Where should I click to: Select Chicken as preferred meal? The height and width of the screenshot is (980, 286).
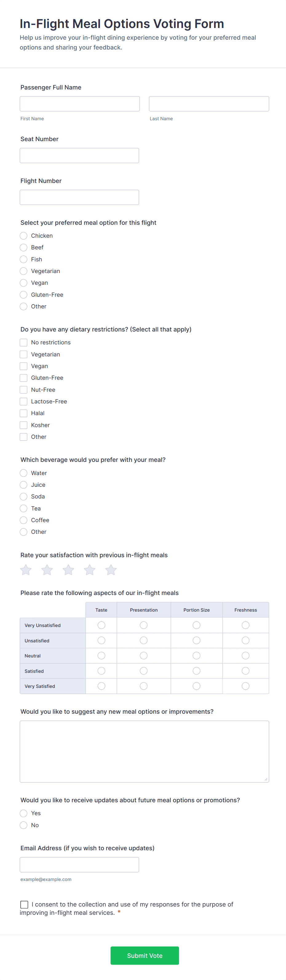click(24, 236)
